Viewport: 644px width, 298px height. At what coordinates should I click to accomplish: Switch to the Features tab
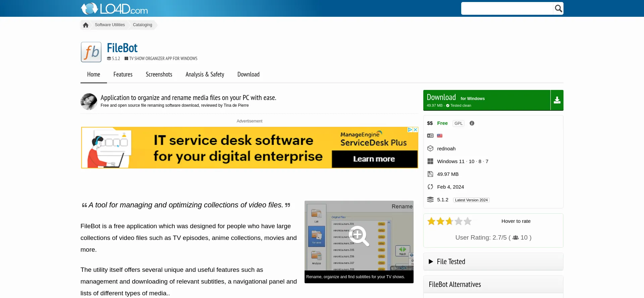coord(123,74)
